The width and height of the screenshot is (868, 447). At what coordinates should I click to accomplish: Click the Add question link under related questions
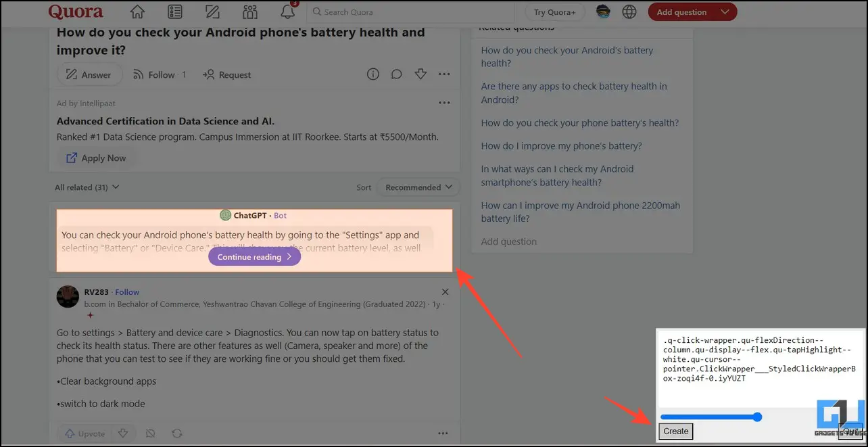coord(509,241)
